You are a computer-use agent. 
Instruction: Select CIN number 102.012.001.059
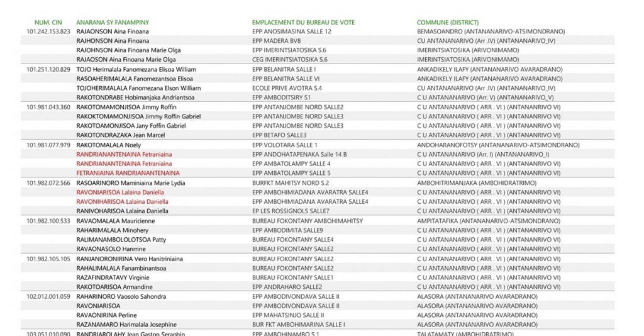(x=48, y=296)
